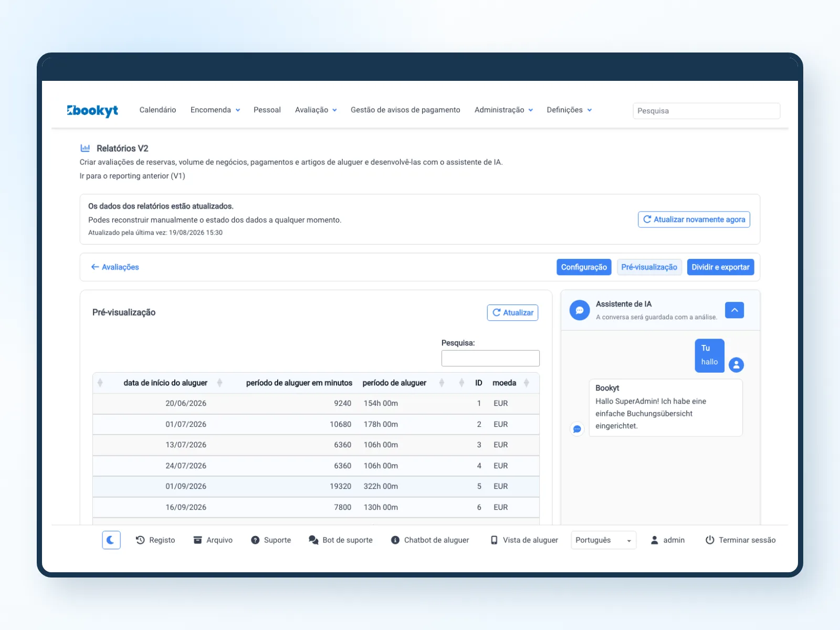
Task: Click Atualizar novamente agora button
Action: 694,219
